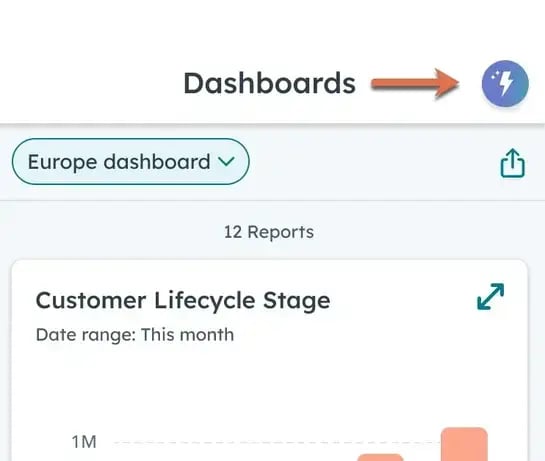Click the 1M dashed gridline
This screenshot has height=461, width=545.
pos(277,443)
